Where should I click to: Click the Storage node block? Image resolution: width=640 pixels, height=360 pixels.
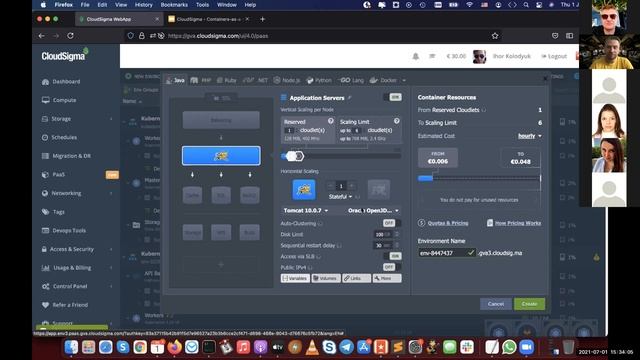[x=192, y=232]
